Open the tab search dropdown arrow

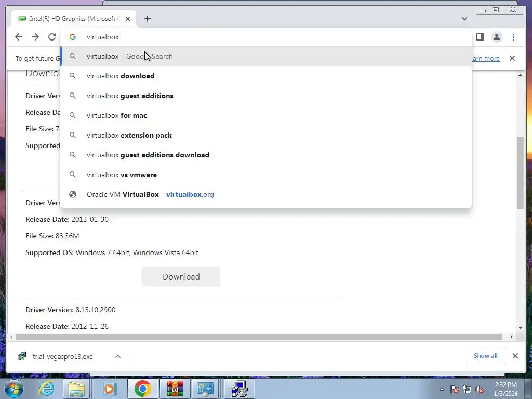coord(464,19)
